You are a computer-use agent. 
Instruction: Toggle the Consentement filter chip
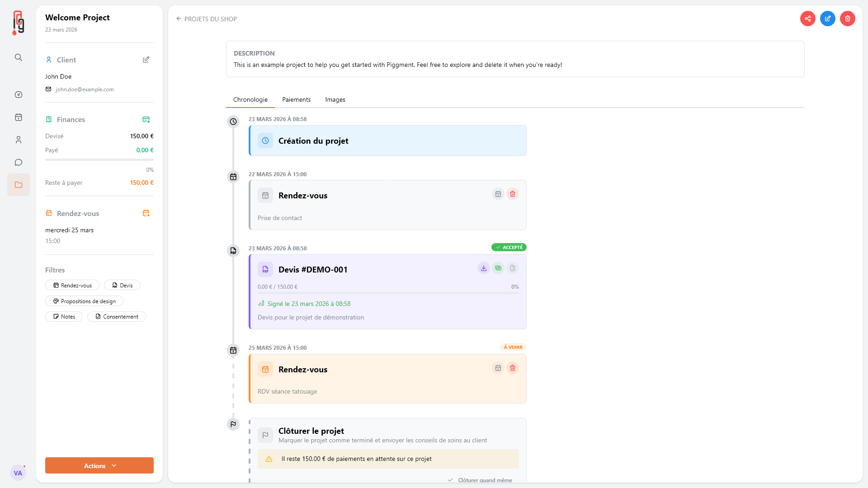(117, 316)
